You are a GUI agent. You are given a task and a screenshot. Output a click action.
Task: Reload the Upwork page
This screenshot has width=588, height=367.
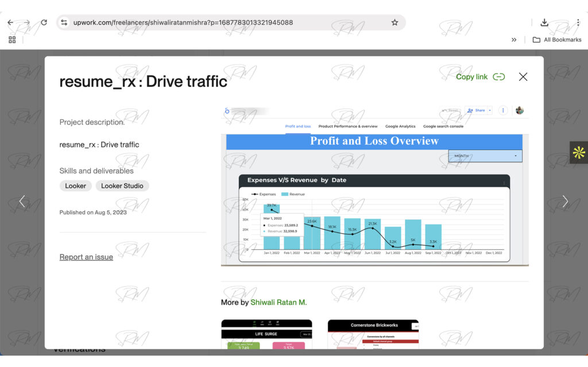[x=44, y=22]
